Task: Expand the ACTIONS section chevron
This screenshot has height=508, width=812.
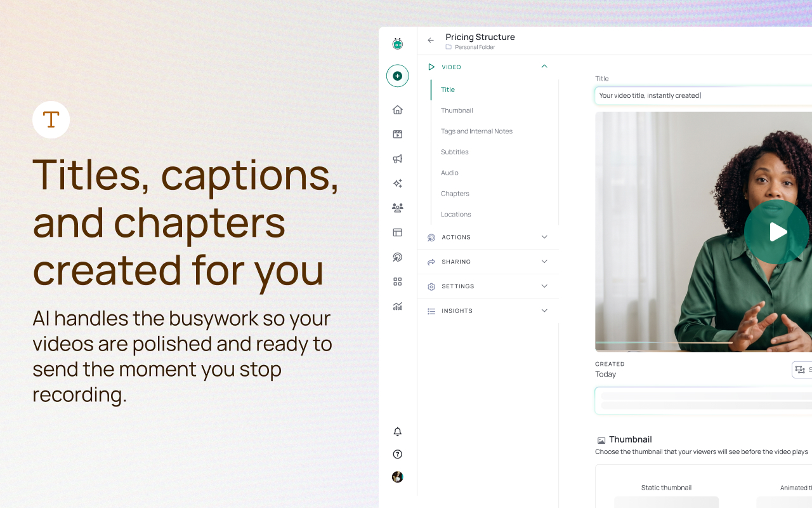Action: (544, 237)
